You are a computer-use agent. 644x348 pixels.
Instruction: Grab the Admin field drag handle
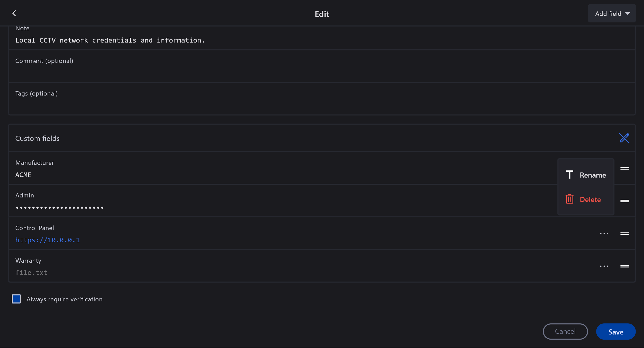pyautogui.click(x=624, y=201)
